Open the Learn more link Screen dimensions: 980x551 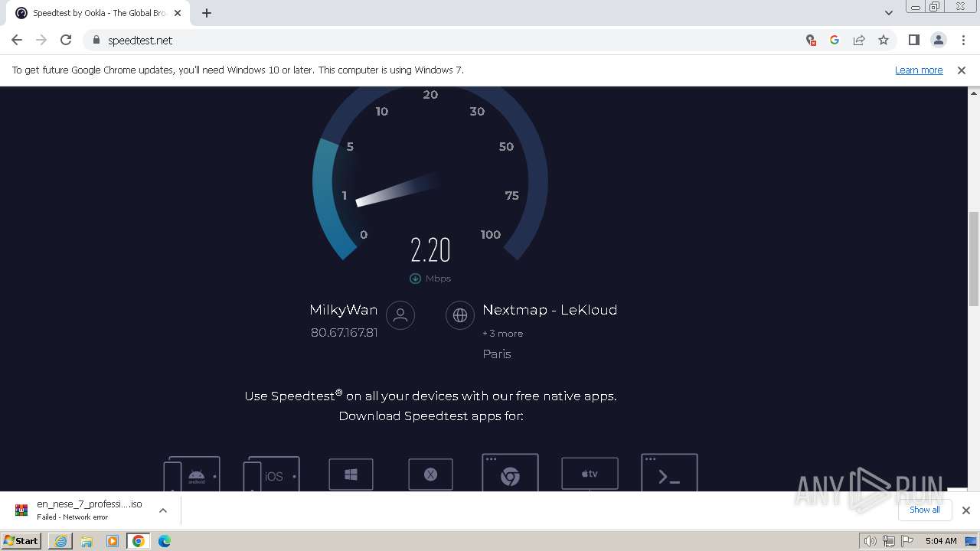click(919, 70)
